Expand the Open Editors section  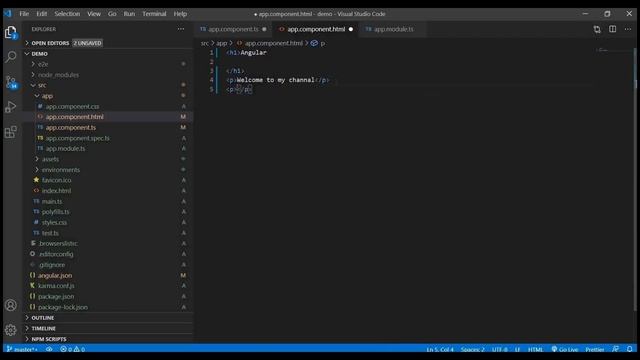click(108, 43)
